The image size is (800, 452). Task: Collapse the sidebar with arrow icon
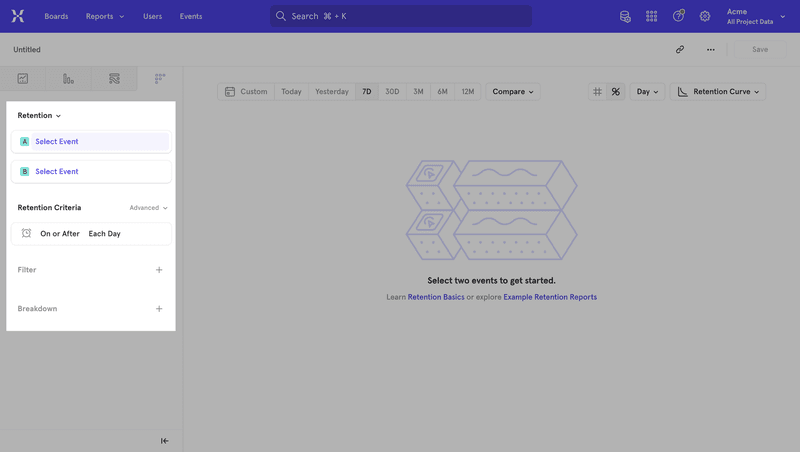[x=164, y=441]
